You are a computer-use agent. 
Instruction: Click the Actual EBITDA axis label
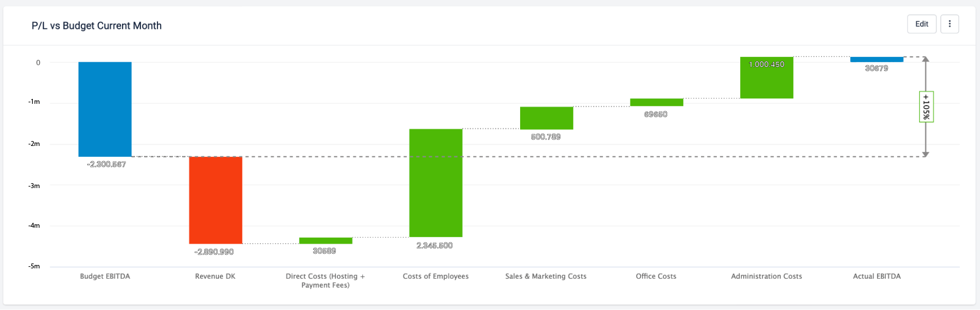(x=877, y=276)
